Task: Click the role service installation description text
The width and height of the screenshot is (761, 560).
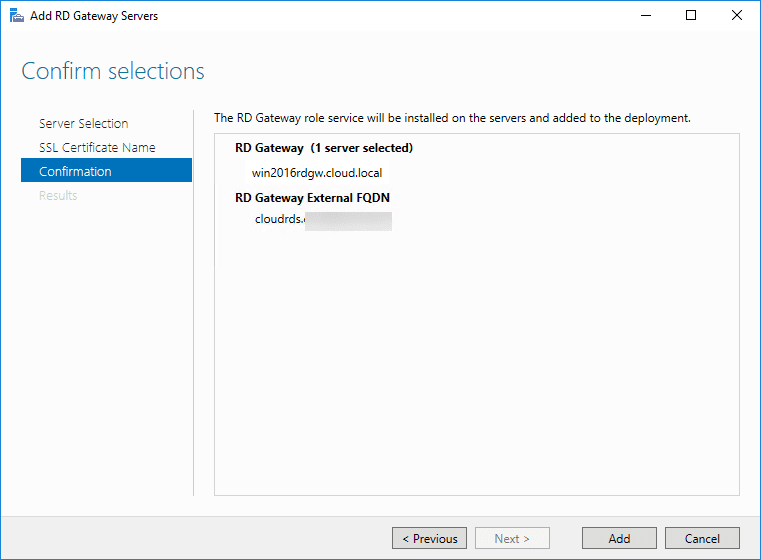Action: pos(452,118)
